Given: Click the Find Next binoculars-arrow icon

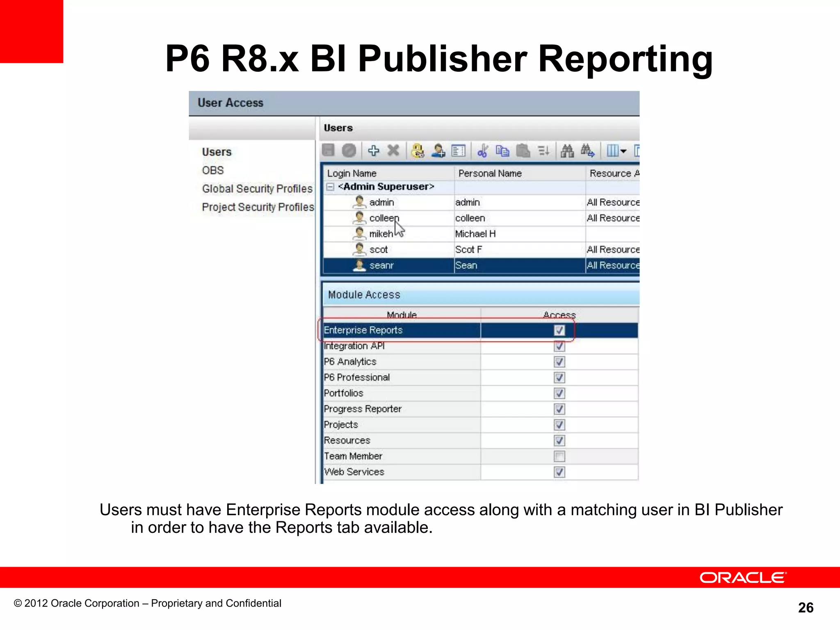Looking at the screenshot, I should pyautogui.click(x=588, y=151).
